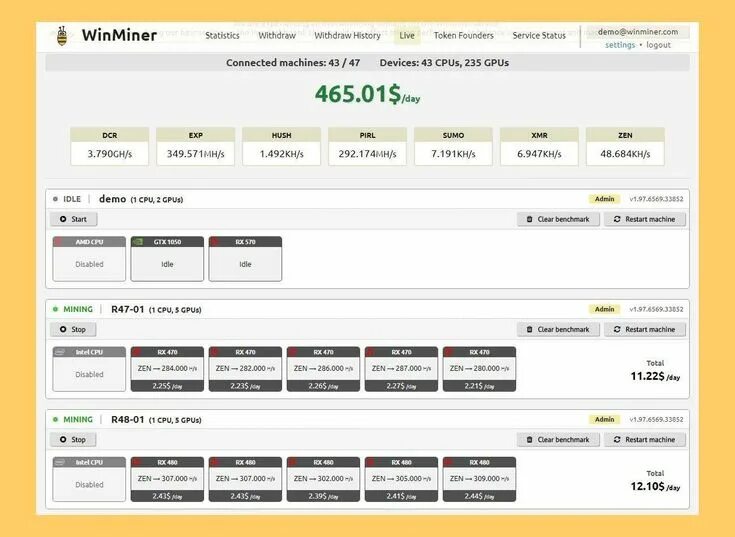Stop mining on machine R47-01
This screenshot has height=537, width=735.
(x=73, y=329)
